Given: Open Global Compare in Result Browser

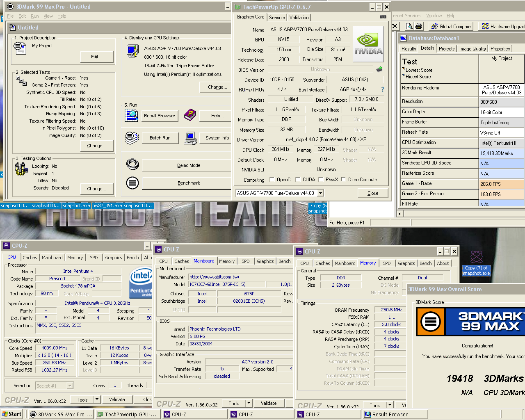Looking at the screenshot, I should coord(451,26).
